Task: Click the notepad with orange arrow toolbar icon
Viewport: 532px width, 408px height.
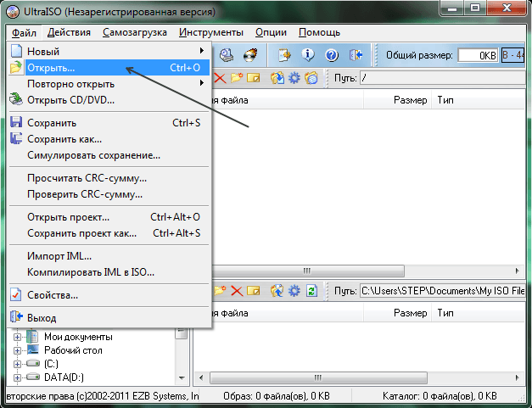Action: coord(284,55)
